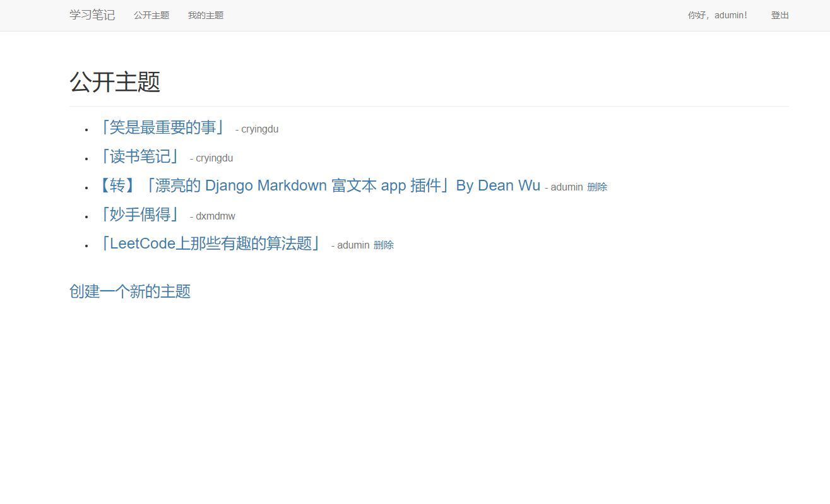Click 创建一个新的主题 to create a topic

130,291
